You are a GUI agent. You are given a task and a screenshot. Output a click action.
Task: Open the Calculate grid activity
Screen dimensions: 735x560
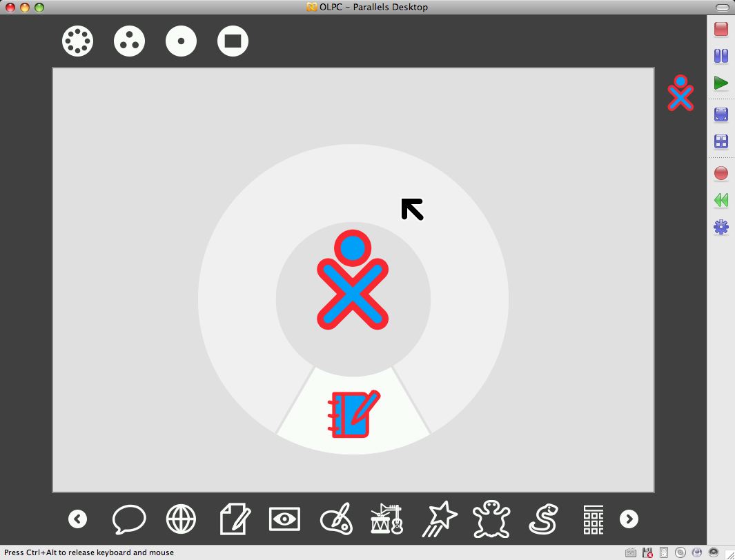tap(593, 519)
